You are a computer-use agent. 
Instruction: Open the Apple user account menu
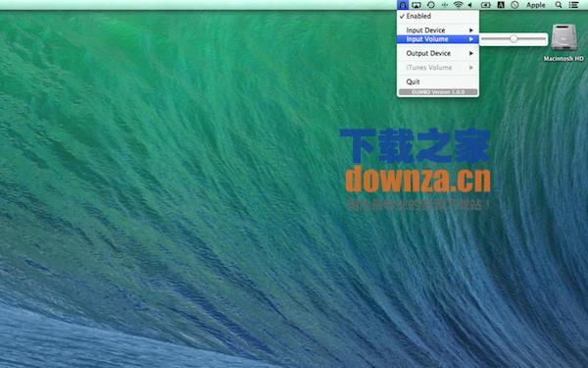pyautogui.click(x=535, y=5)
